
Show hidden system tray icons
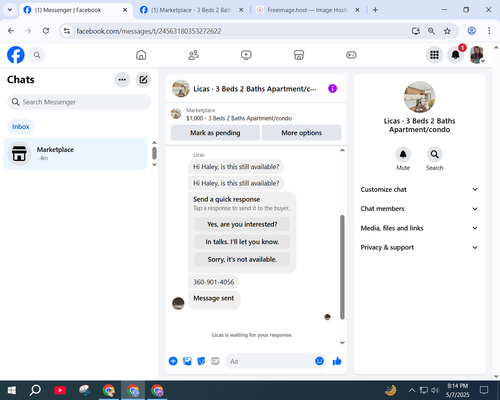[412, 390]
